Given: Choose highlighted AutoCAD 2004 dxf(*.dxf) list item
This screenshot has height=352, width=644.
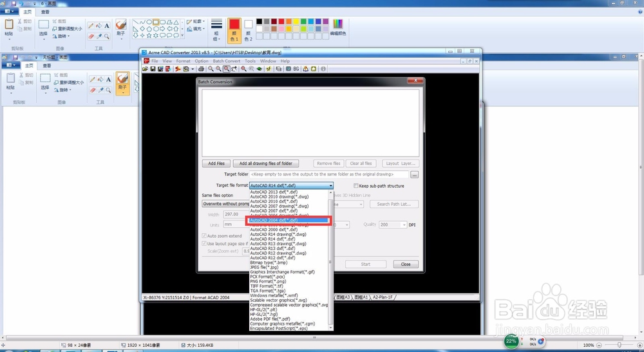Looking at the screenshot, I should coord(289,220).
